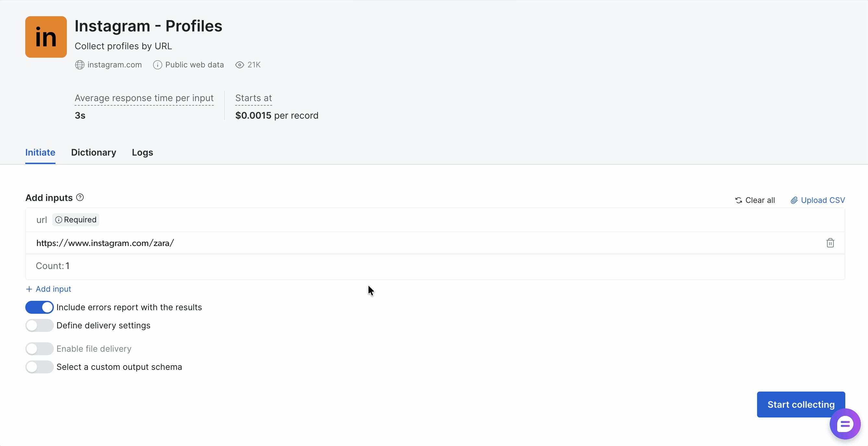Click Add input link

(49, 289)
